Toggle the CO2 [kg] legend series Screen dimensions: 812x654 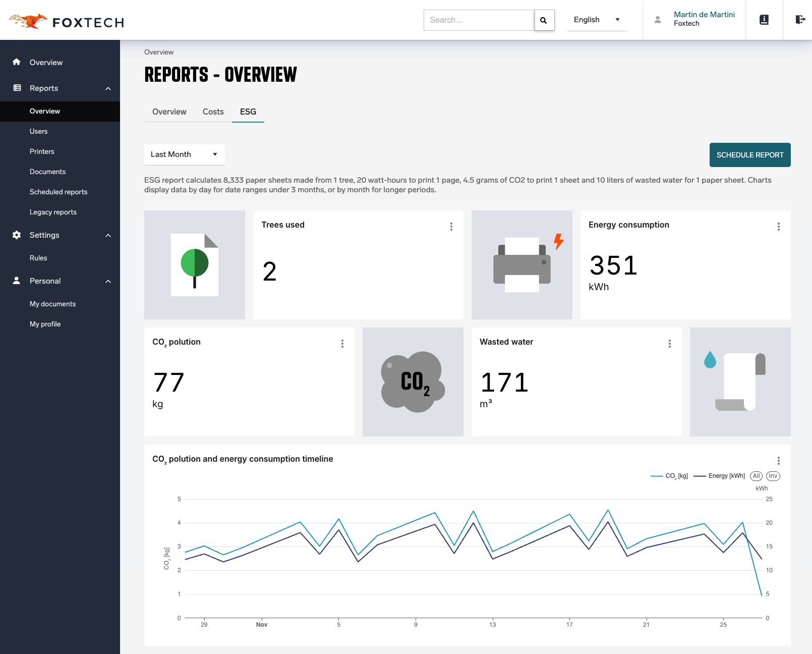pos(669,476)
